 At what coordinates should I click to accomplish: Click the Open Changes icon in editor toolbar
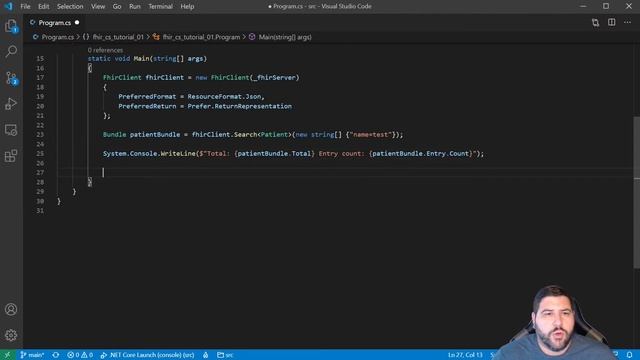(x=596, y=22)
